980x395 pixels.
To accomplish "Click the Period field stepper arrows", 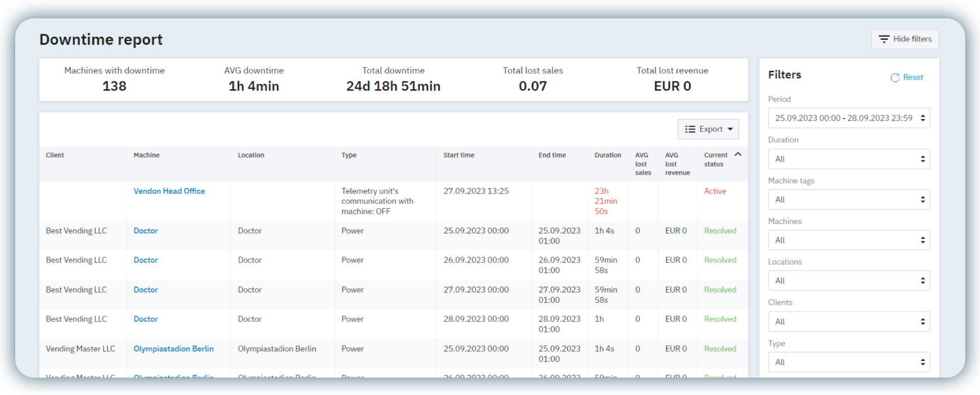I will (x=923, y=118).
